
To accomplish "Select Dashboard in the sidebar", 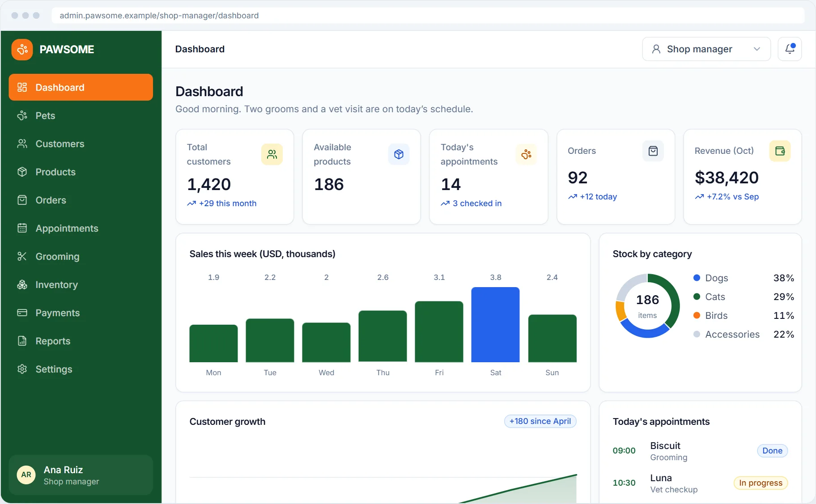I will (x=81, y=87).
